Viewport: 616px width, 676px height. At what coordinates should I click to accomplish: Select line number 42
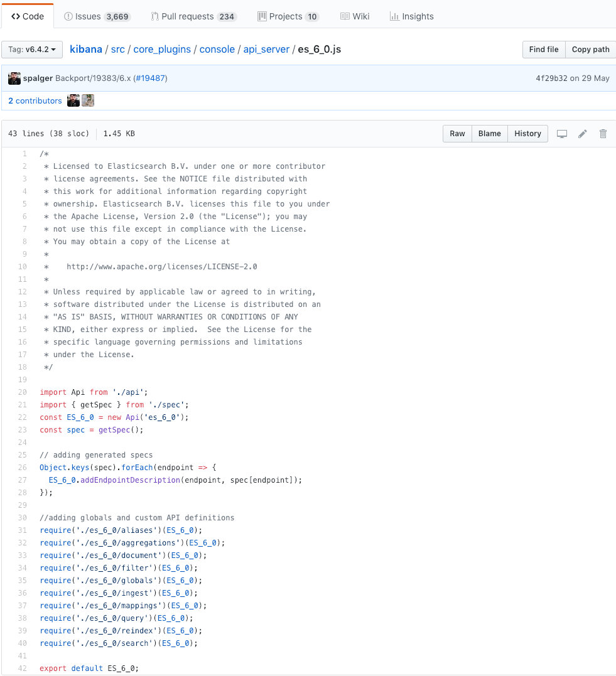point(23,668)
